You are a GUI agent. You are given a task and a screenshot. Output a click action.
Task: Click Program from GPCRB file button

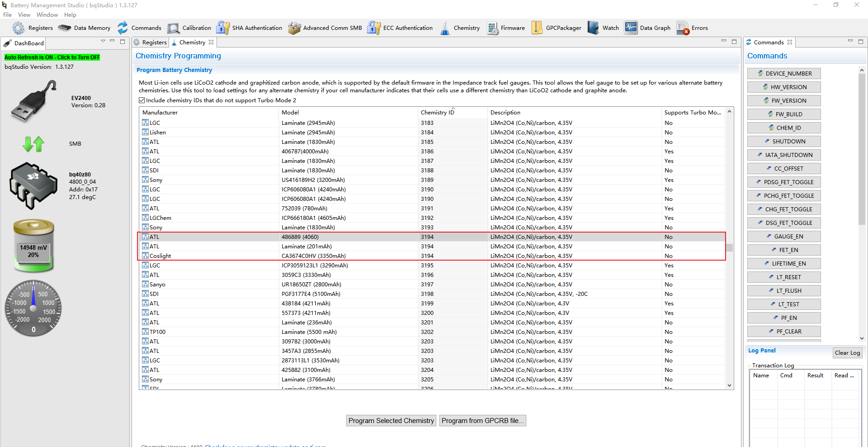482,421
